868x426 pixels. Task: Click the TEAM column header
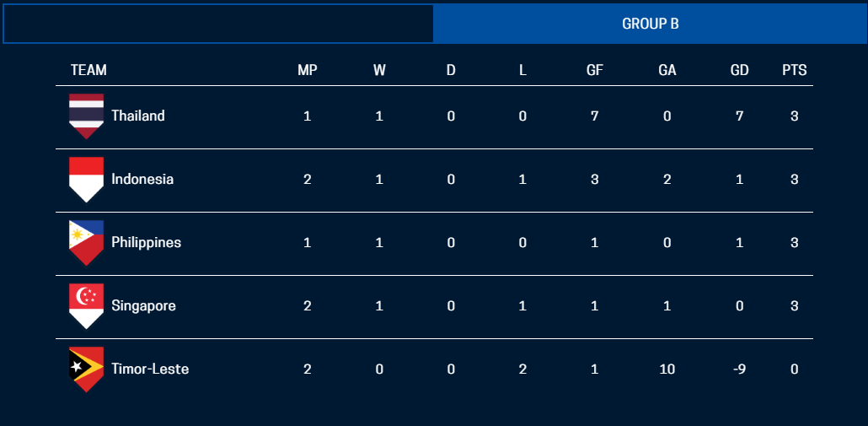88,70
